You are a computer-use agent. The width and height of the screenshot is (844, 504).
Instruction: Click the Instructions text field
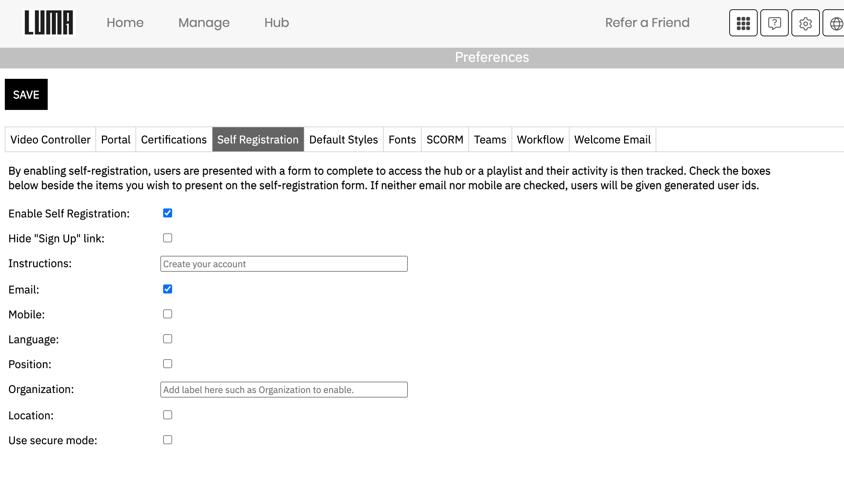[x=284, y=264]
